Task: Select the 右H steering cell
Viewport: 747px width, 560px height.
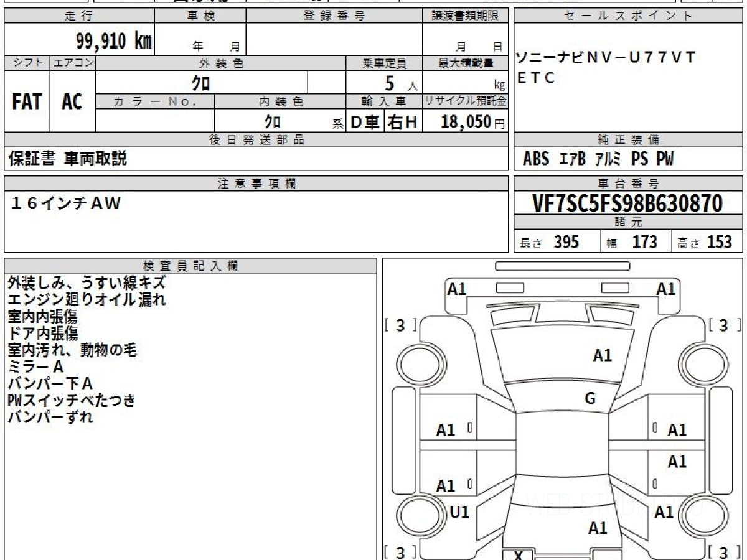Action: 403,122
